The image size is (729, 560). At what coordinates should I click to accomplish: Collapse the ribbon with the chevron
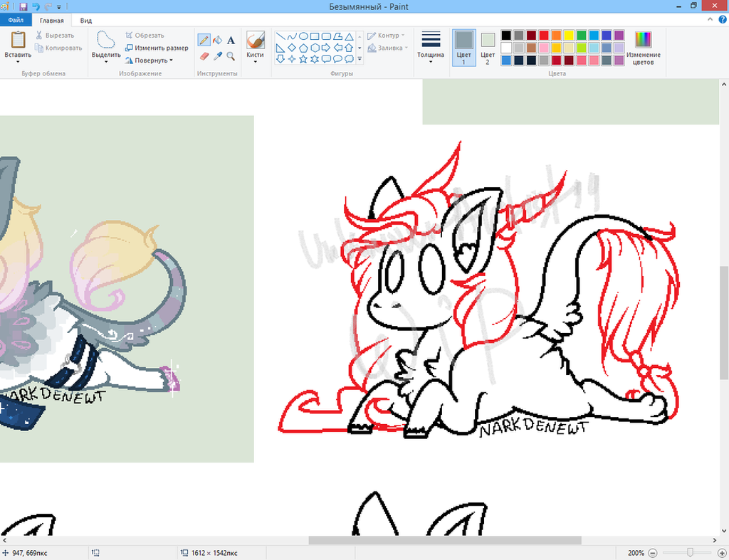coord(710,19)
